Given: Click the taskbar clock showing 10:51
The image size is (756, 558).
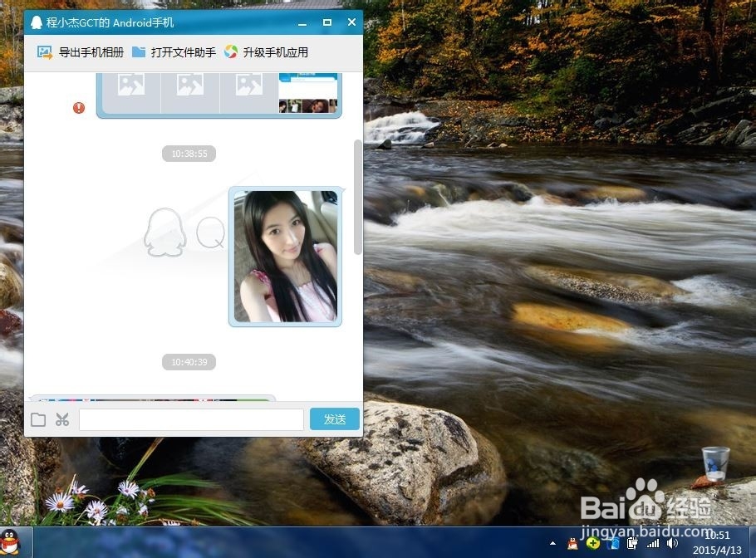Looking at the screenshot, I should tap(718, 542).
